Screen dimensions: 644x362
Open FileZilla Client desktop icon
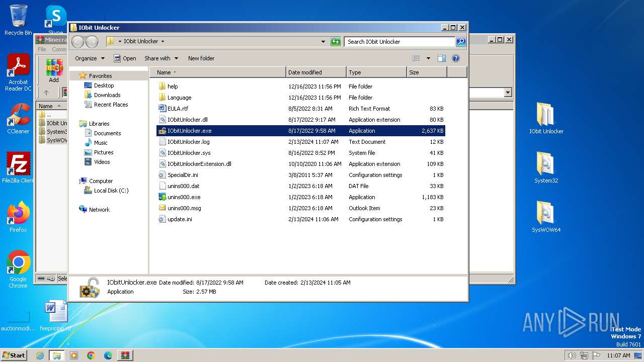tap(18, 165)
